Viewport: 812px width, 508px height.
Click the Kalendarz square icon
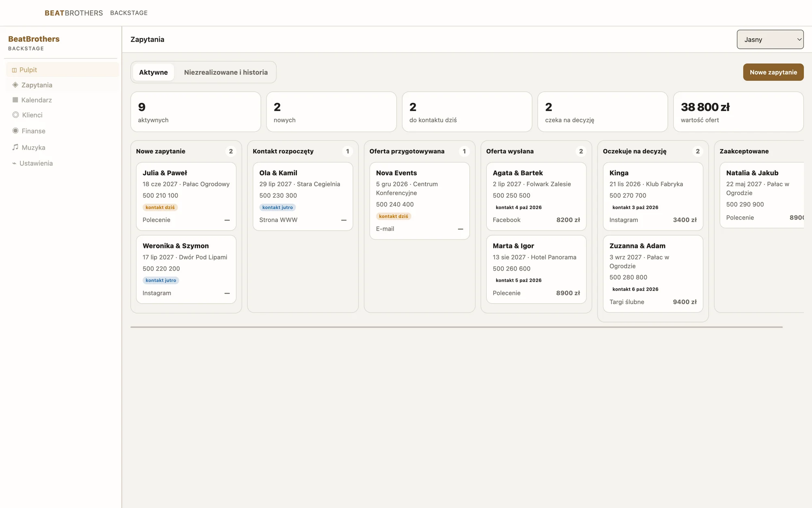point(15,100)
